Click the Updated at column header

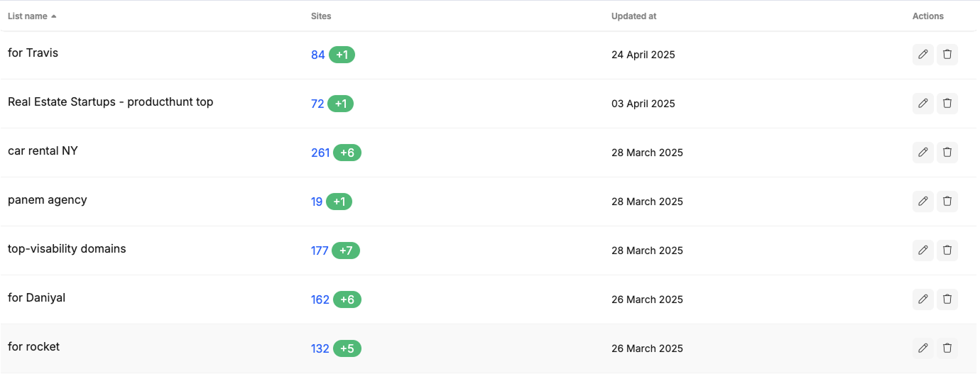tap(633, 16)
